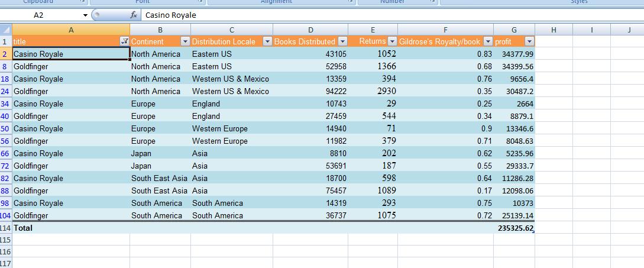This screenshot has height=268, width=644.
Task: Open the Books Distributed filter dropdown
Action: [x=342, y=41]
